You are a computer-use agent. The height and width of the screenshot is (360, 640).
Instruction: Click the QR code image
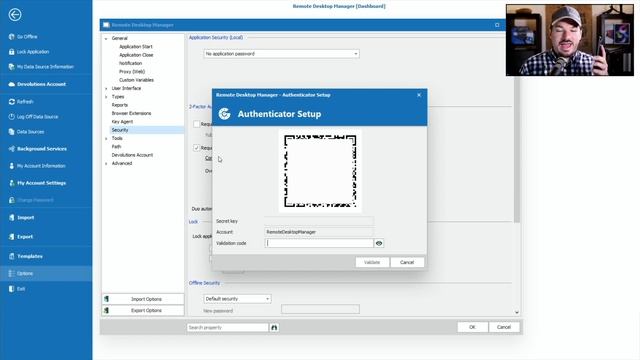320,171
